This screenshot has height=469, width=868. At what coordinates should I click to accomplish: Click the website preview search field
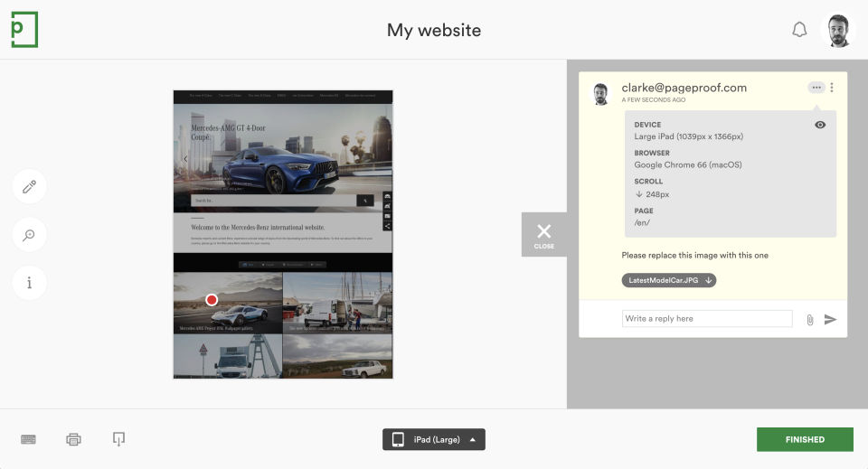[x=273, y=201]
